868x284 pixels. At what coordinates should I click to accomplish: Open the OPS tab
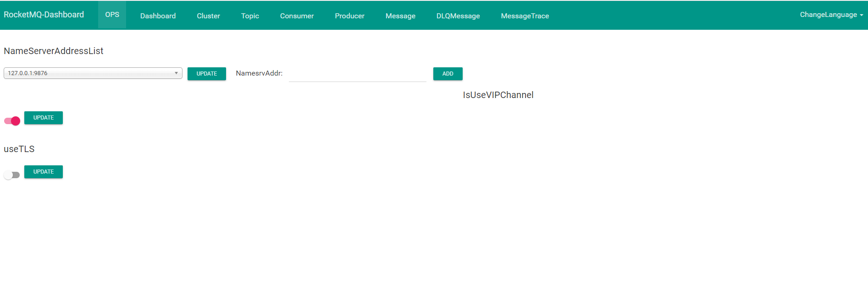coord(112,15)
